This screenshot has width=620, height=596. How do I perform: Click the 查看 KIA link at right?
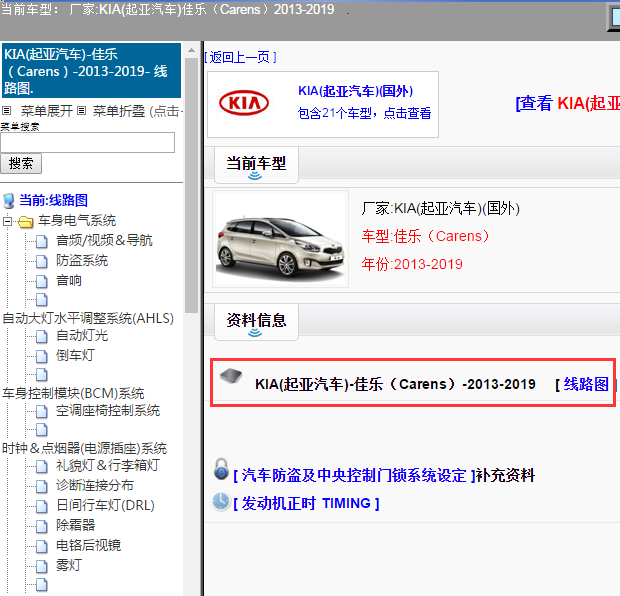click(568, 103)
